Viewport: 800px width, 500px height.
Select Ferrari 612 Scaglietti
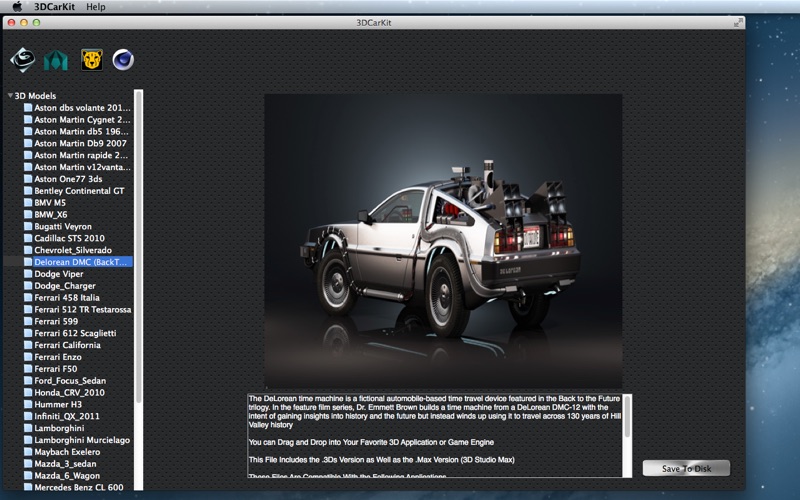[75, 333]
